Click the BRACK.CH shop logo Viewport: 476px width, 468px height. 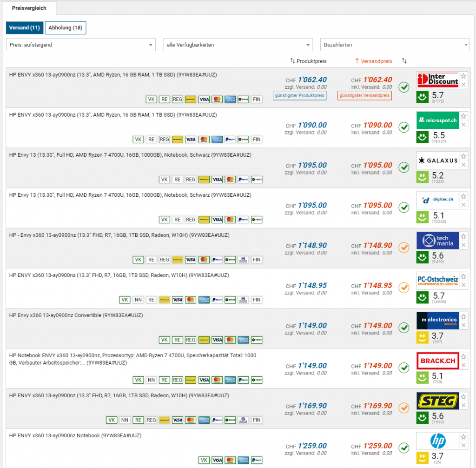point(437,361)
